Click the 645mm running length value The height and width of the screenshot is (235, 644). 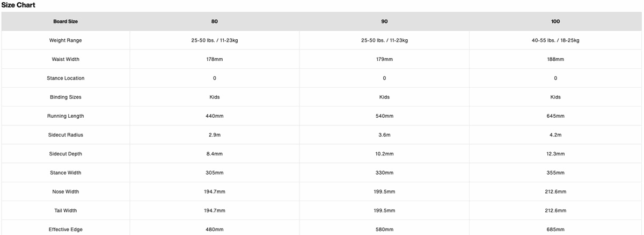(x=555, y=116)
